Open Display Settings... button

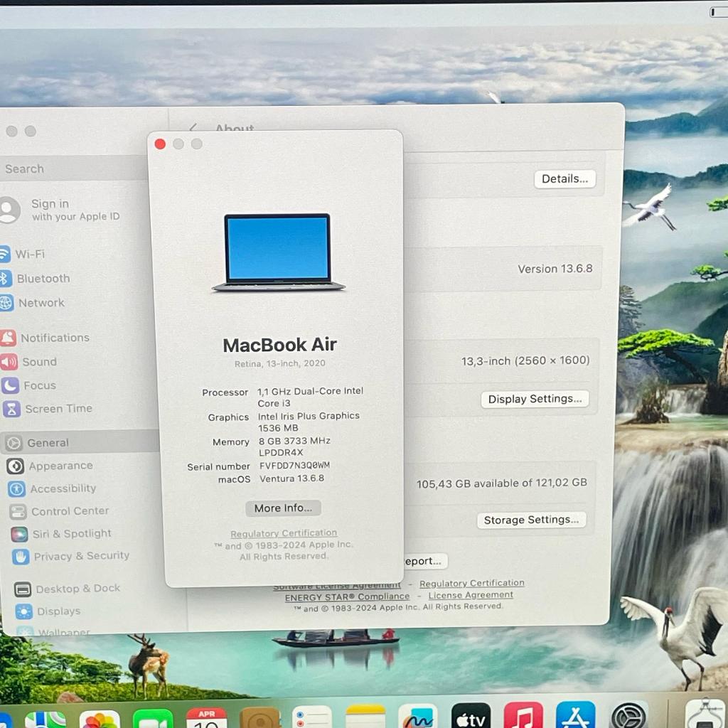click(535, 399)
